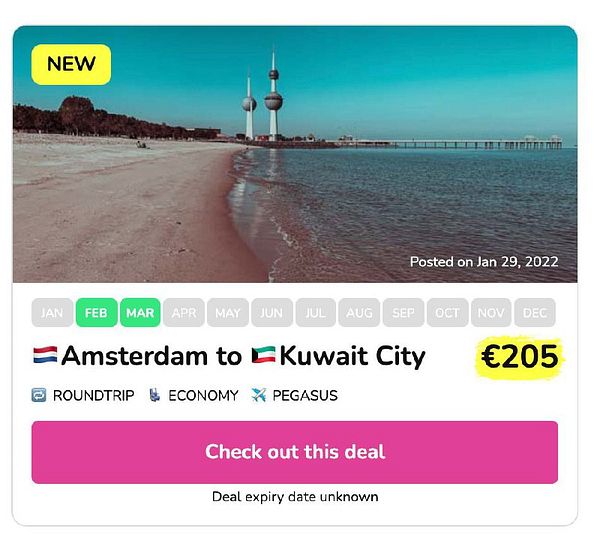Viewport: 600px width, 547px height.
Task: Click the €205 highlighted price
Action: pos(519,357)
